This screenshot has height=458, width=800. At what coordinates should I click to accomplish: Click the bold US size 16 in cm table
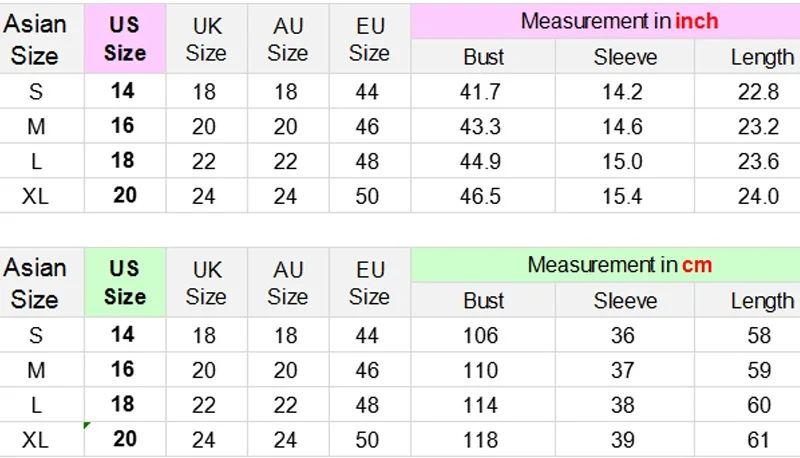pos(122,369)
